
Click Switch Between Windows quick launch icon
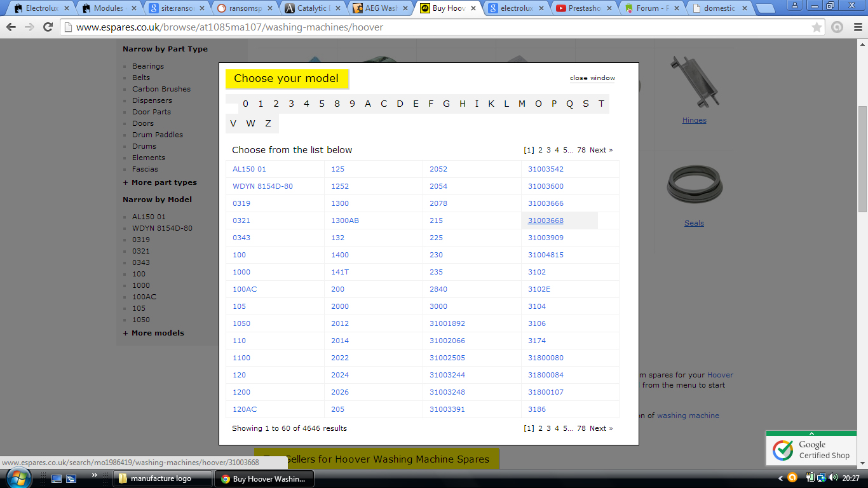(x=71, y=478)
